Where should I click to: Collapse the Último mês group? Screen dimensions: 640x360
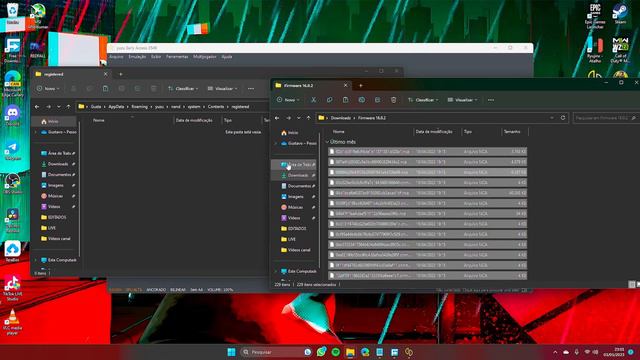point(327,142)
